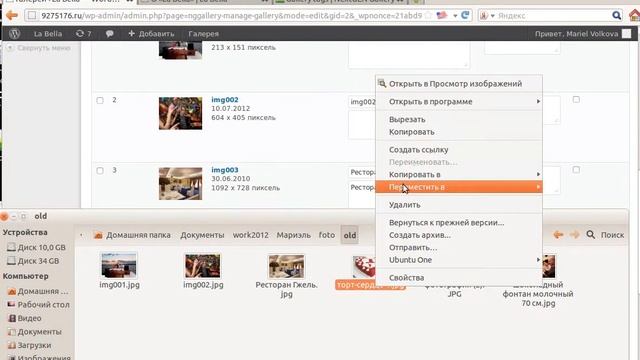640x360 pixels.
Task: Click La Bella site name in admin bar
Action: point(48,33)
